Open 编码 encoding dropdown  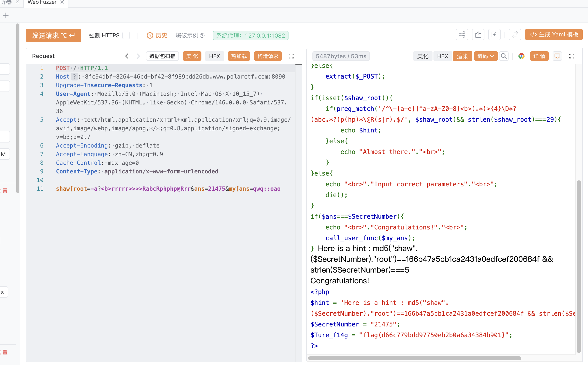point(486,56)
